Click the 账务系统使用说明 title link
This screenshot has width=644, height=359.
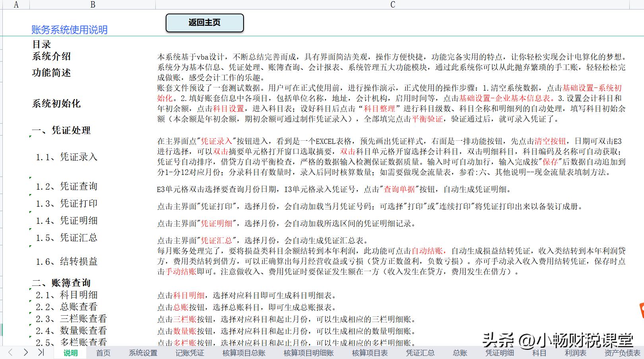(x=70, y=29)
